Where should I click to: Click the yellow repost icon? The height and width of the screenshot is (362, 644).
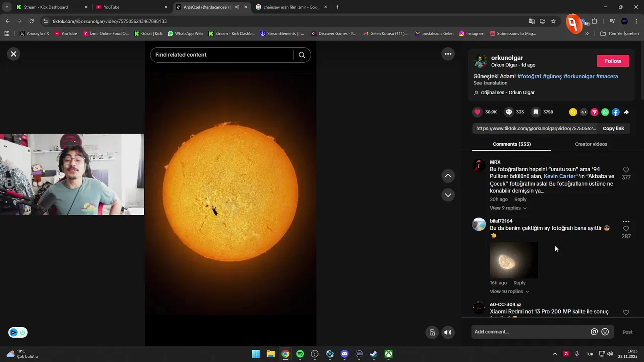pos(573,112)
